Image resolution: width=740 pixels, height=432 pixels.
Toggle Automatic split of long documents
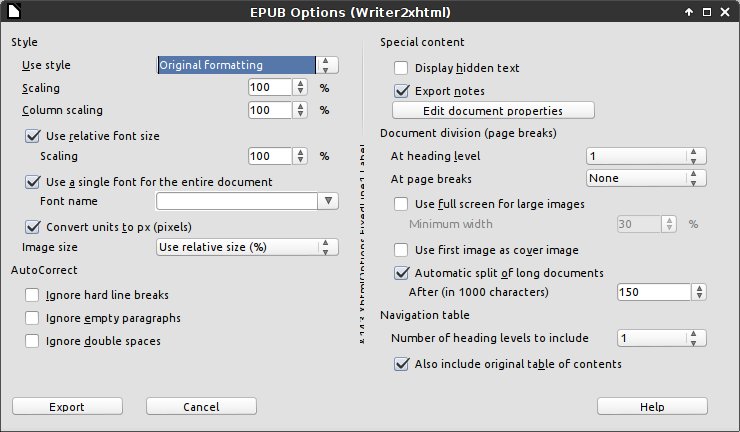(x=402, y=273)
